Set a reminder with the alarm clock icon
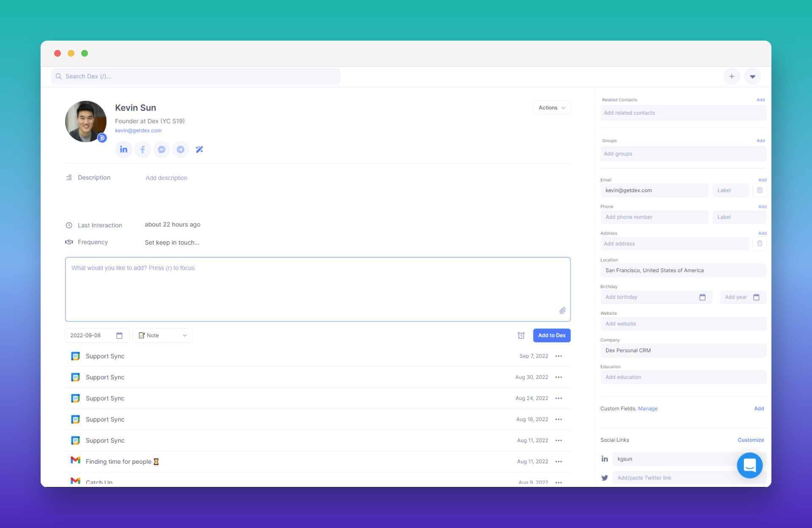The height and width of the screenshot is (528, 812). coord(521,335)
